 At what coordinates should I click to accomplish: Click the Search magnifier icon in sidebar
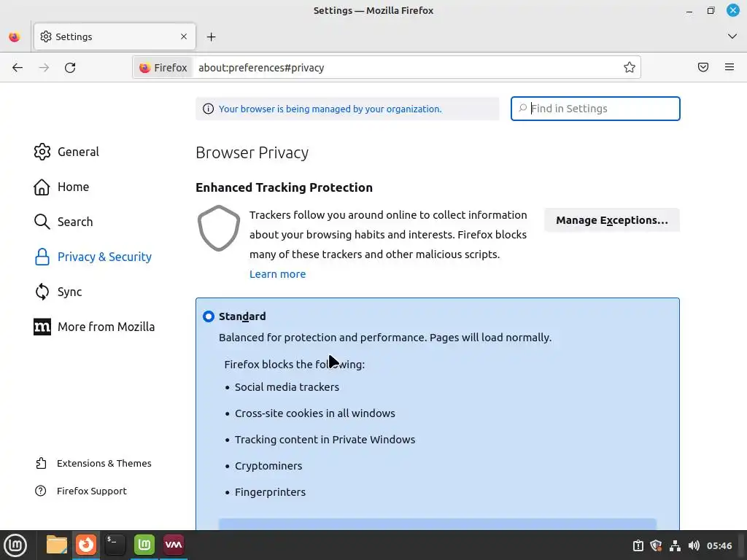point(42,222)
